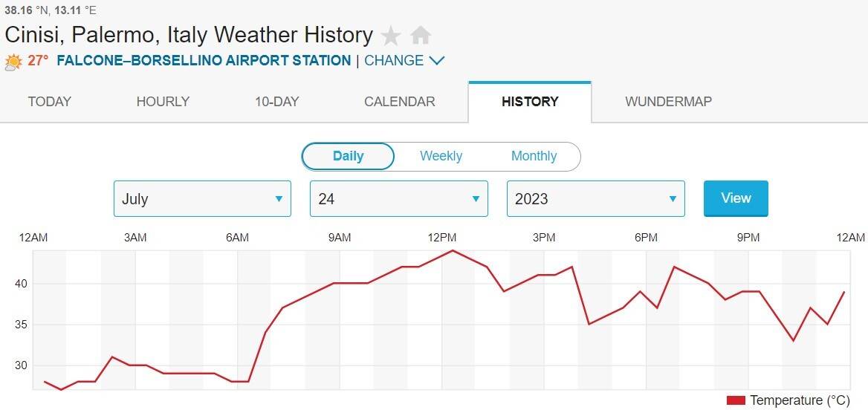The height and width of the screenshot is (410, 868).
Task: Select the Daily view toggle
Action: pyautogui.click(x=348, y=156)
